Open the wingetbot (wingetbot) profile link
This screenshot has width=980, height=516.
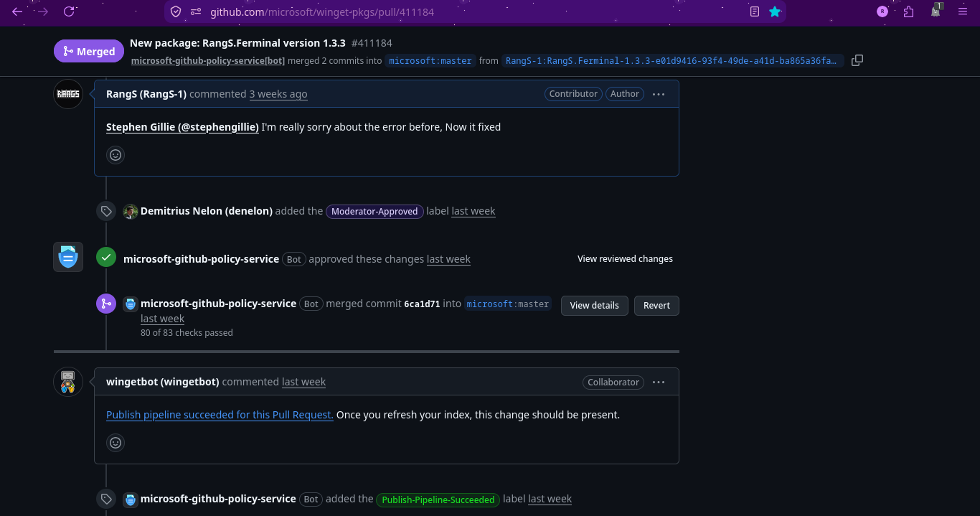pos(163,382)
